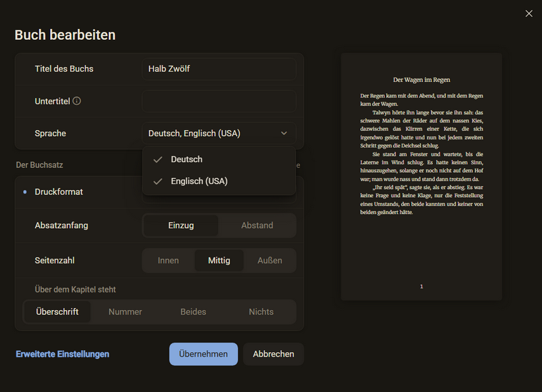Image resolution: width=542 pixels, height=392 pixels.
Task: Cancel with the Abbrechen button
Action: (274, 354)
